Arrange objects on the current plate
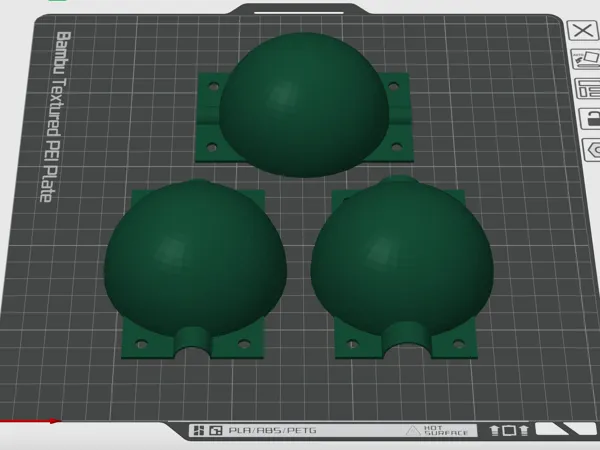This screenshot has width=600, height=450. (588, 89)
